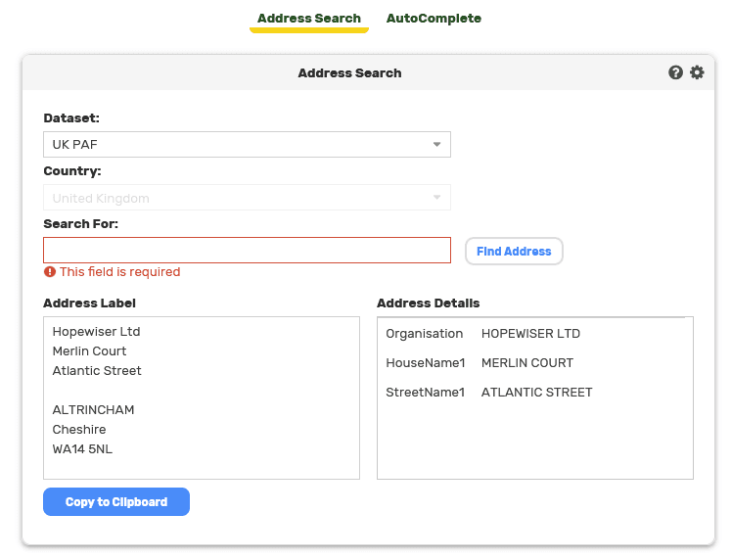Open the AutoComplete tab
The width and height of the screenshot is (731, 560).
coord(434,19)
